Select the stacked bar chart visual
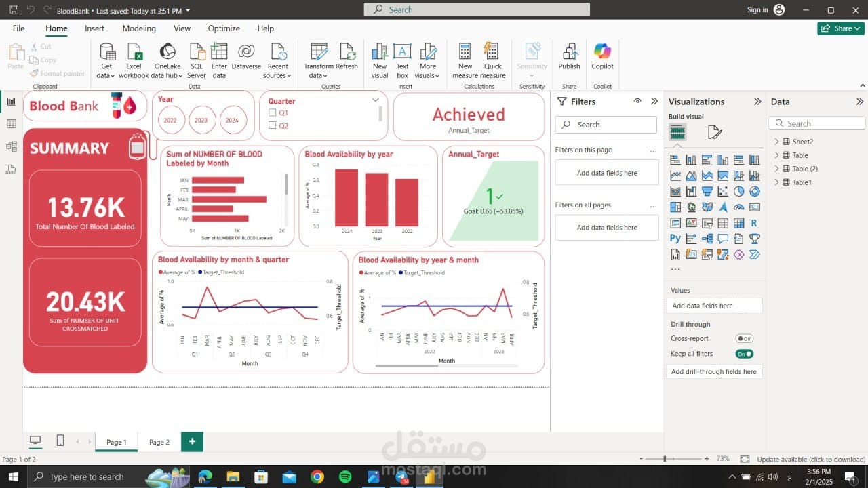The image size is (868, 488). (675, 160)
